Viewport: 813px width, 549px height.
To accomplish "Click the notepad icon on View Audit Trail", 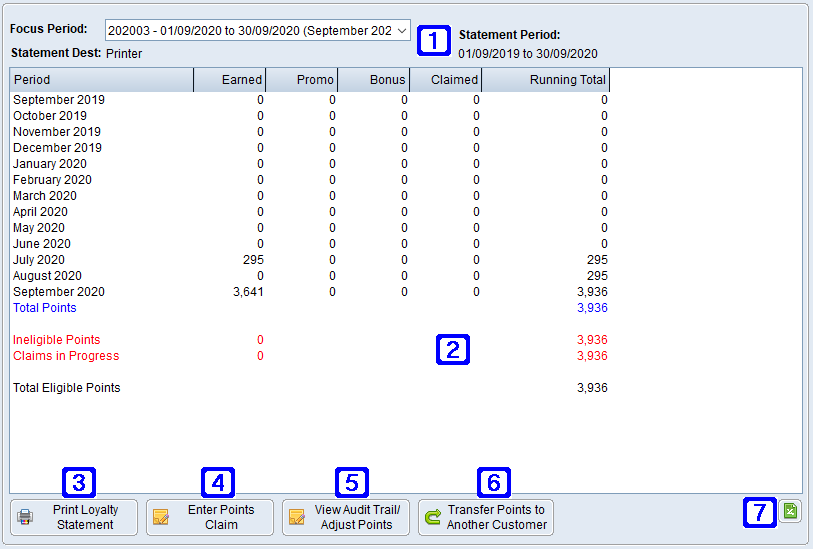I will pos(296,518).
